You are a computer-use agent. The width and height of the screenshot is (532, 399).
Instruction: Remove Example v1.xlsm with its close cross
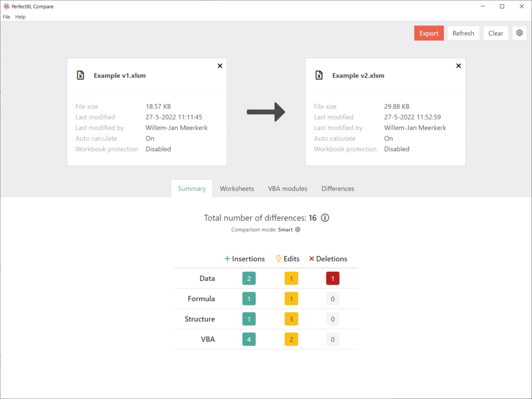tap(220, 65)
